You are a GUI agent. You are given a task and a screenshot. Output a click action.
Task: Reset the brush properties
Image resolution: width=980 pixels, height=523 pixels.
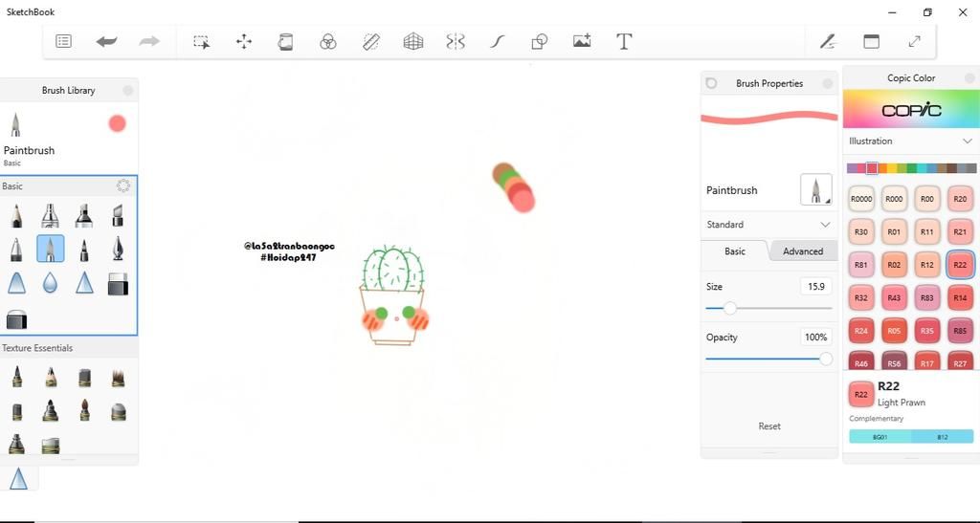point(769,426)
